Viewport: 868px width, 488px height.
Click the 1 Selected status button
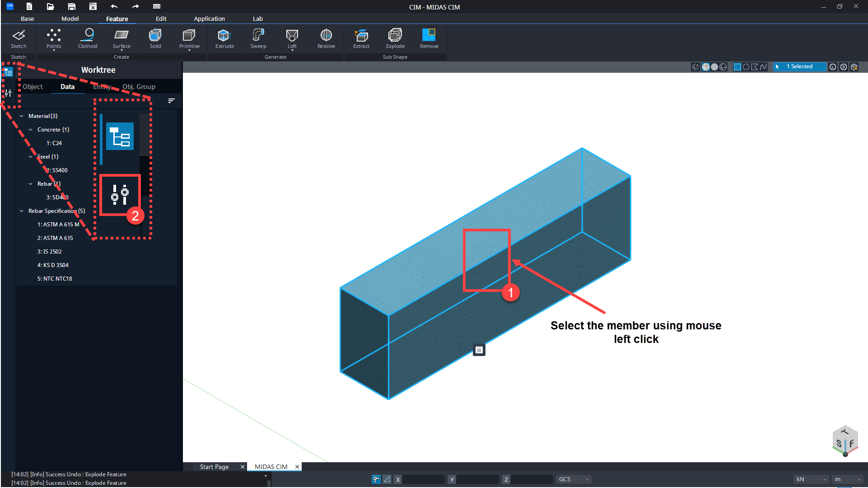(x=799, y=66)
